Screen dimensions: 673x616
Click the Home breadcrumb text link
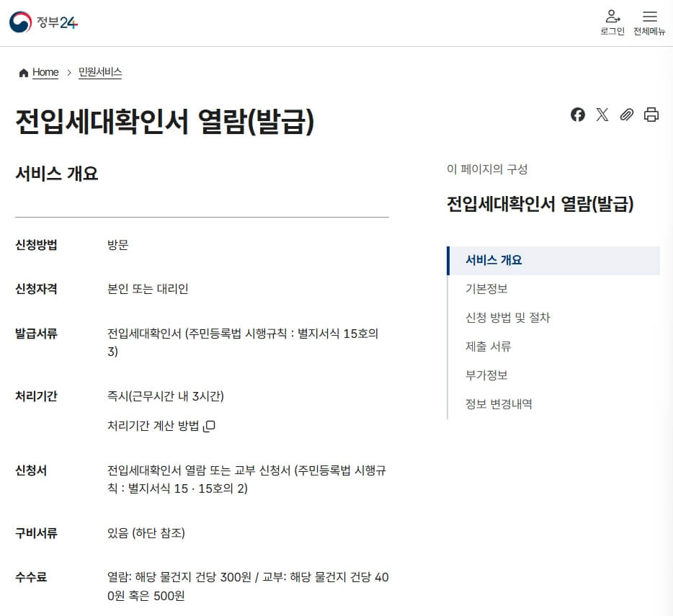(x=45, y=72)
